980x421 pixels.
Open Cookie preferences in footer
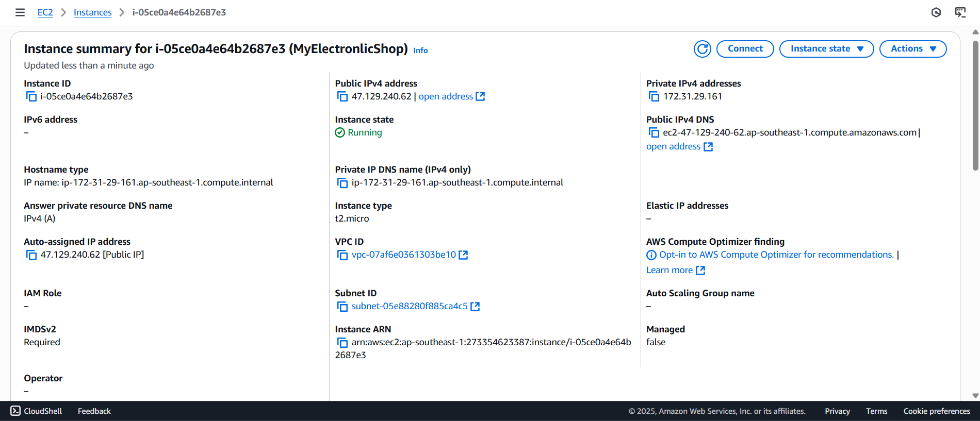pos(937,411)
